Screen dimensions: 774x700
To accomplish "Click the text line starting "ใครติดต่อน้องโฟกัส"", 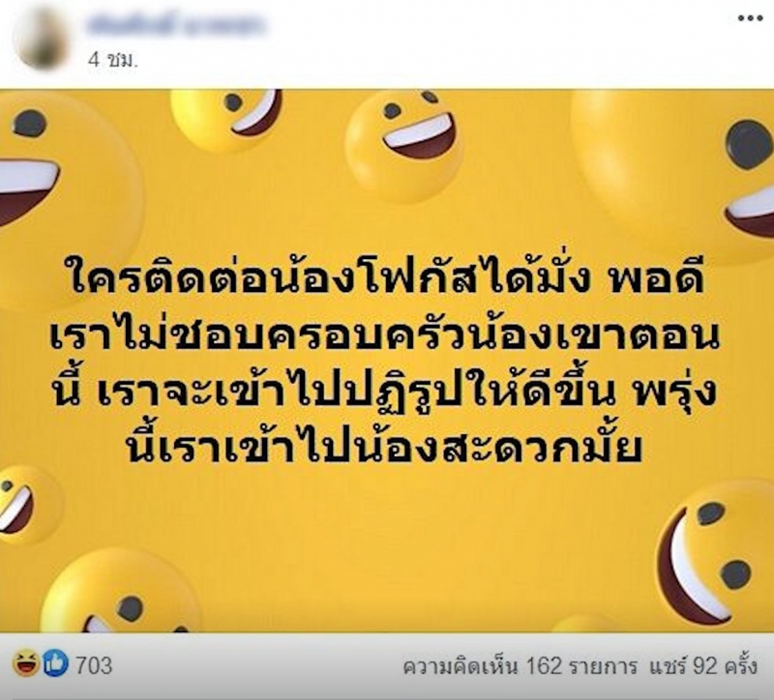I will tap(387, 277).
